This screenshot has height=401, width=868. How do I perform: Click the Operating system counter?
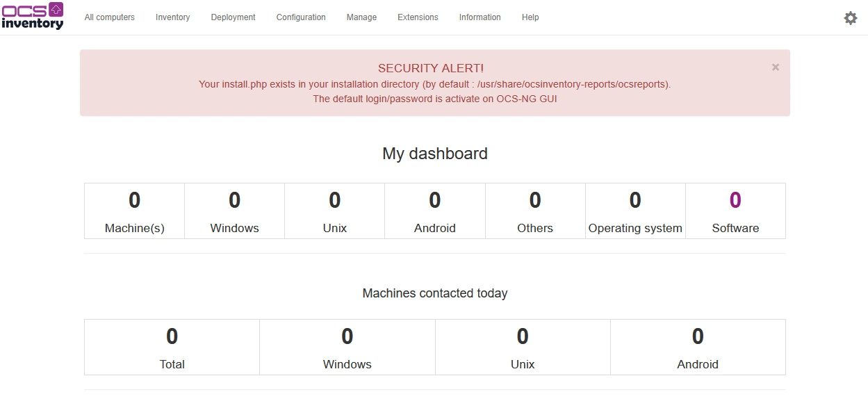coord(634,211)
